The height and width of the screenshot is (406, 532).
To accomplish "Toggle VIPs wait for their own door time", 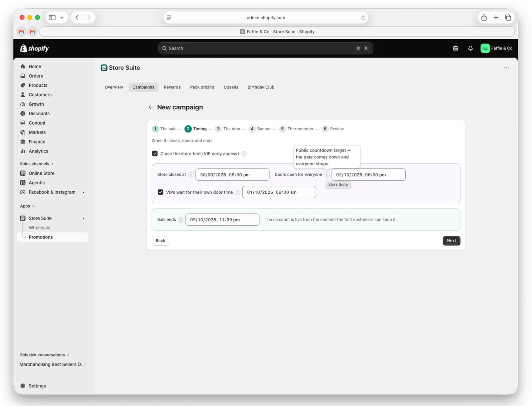I will (161, 192).
